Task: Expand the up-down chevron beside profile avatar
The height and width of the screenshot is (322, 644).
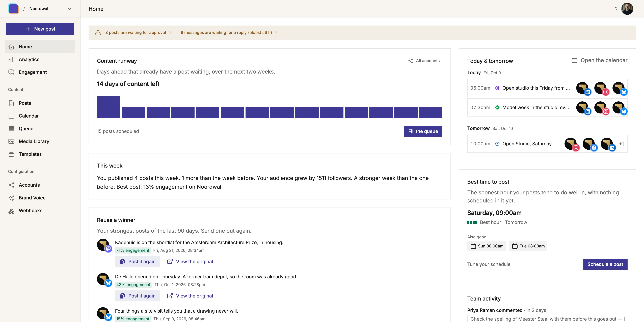Action: pos(616,9)
